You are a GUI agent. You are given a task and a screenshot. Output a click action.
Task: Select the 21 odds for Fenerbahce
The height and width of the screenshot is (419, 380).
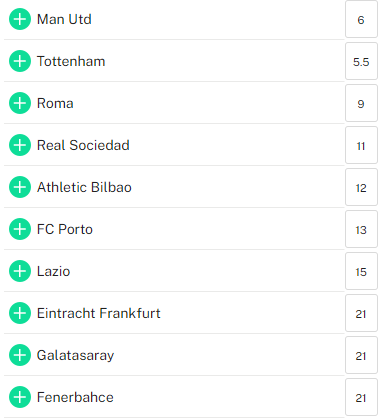tap(361, 397)
